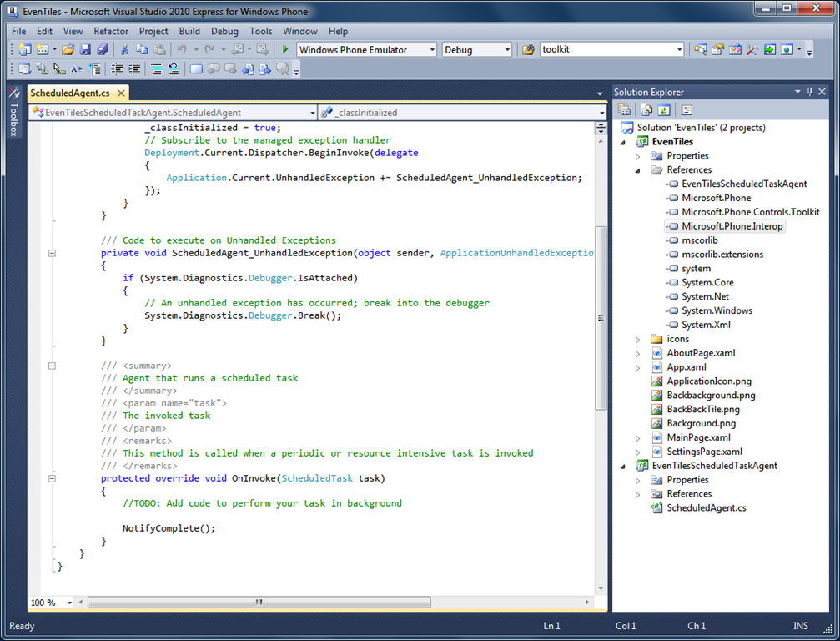Open the Refactor menu
The image size is (840, 641).
(111, 31)
